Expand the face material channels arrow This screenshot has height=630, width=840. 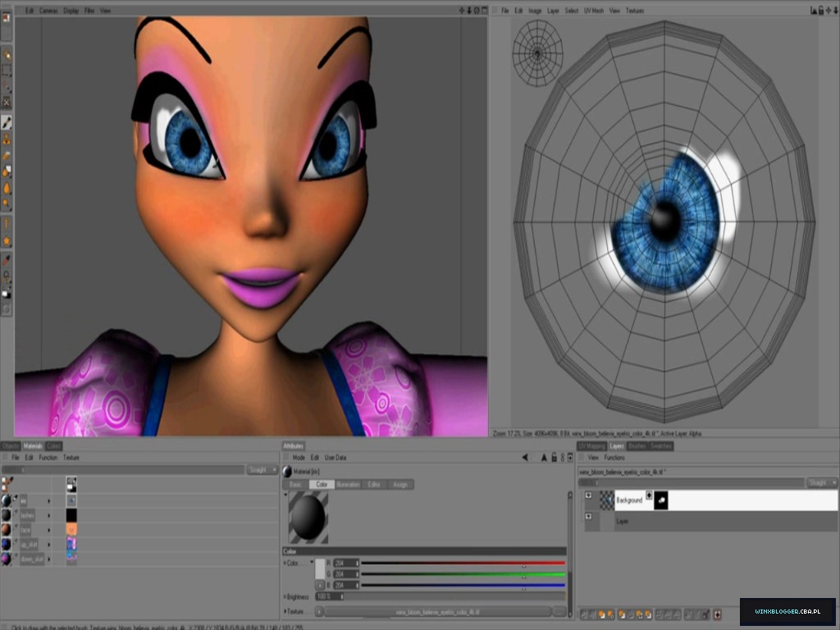(48, 531)
